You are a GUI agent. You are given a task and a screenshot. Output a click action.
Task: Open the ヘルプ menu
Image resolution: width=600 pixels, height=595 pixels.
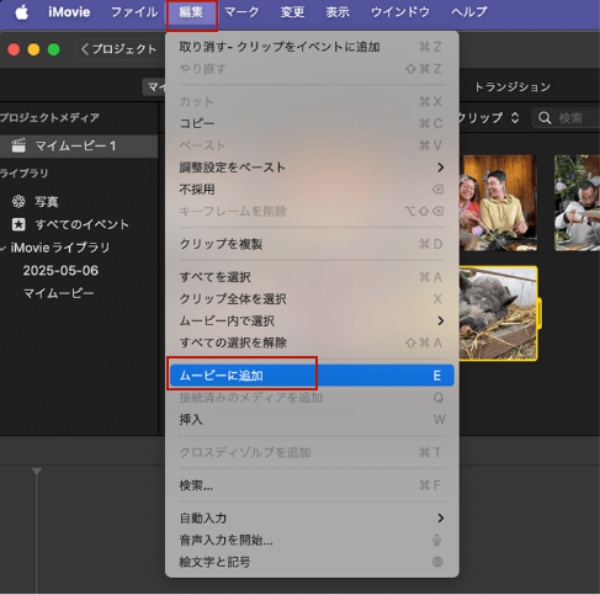[x=469, y=12]
